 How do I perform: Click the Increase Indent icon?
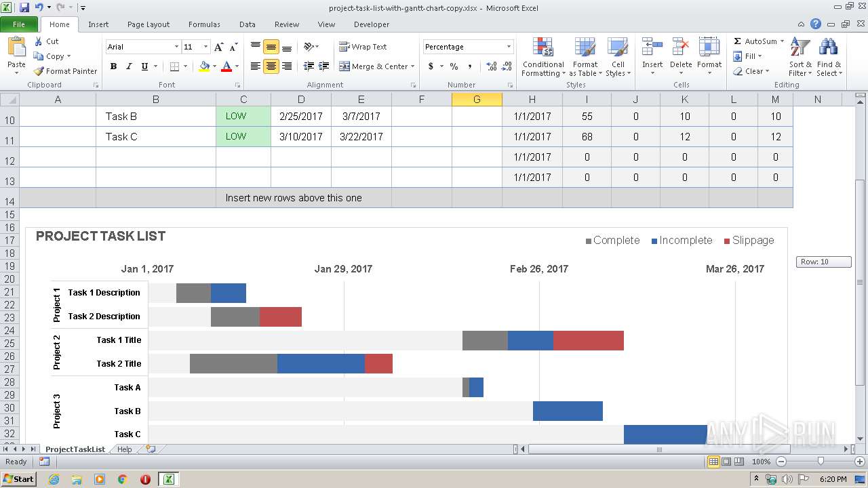coord(325,66)
